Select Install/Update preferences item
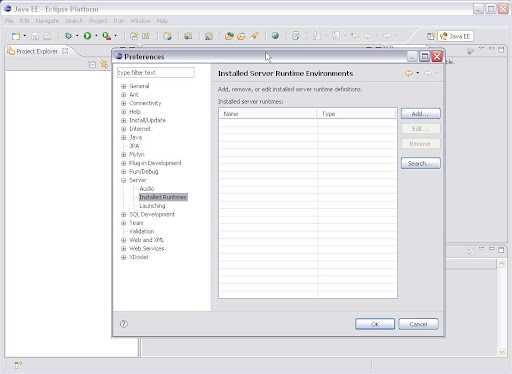Viewport: 512px width, 374px height. point(147,120)
